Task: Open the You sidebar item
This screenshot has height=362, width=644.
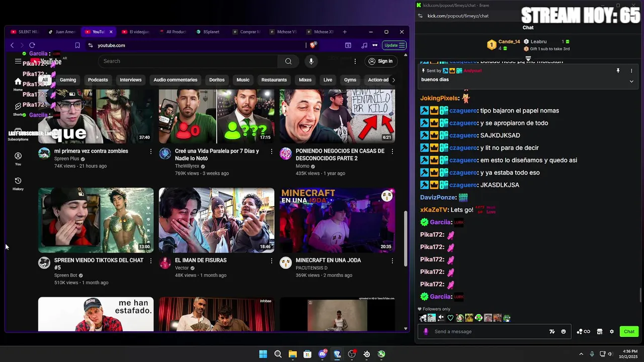Action: pyautogui.click(x=18, y=159)
